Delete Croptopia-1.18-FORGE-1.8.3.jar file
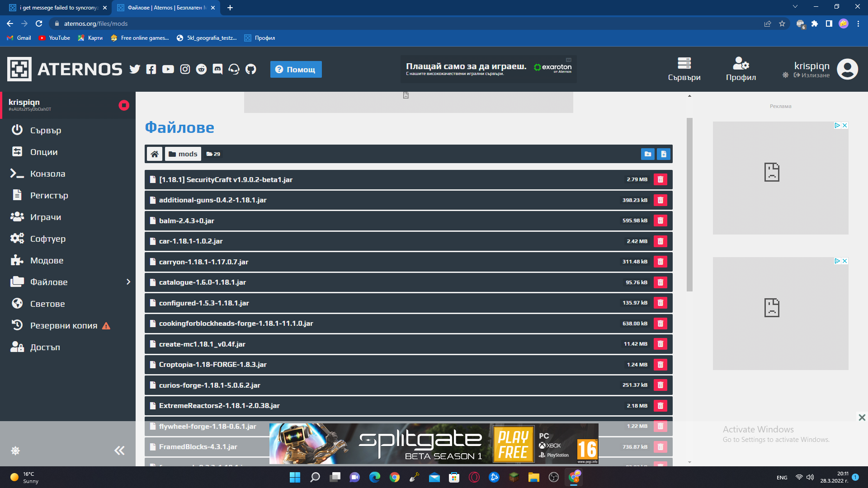The image size is (868, 488). coord(660,365)
